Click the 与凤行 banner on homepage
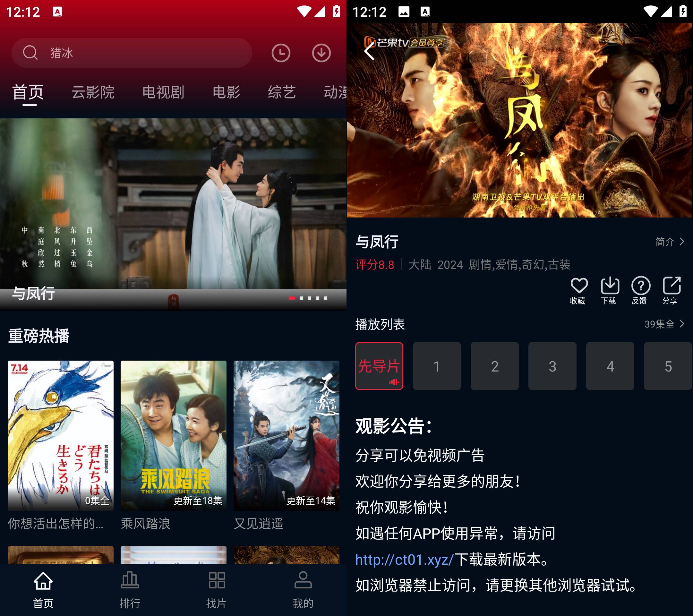The width and height of the screenshot is (693, 616). point(173,213)
